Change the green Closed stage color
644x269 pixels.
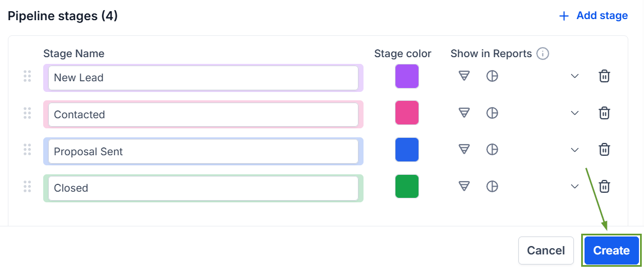point(407,186)
